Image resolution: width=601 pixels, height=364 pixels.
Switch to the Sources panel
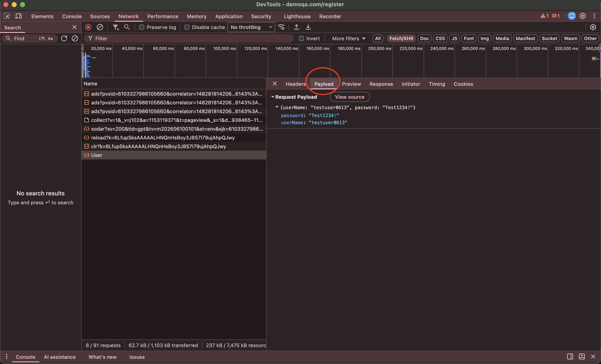click(100, 16)
